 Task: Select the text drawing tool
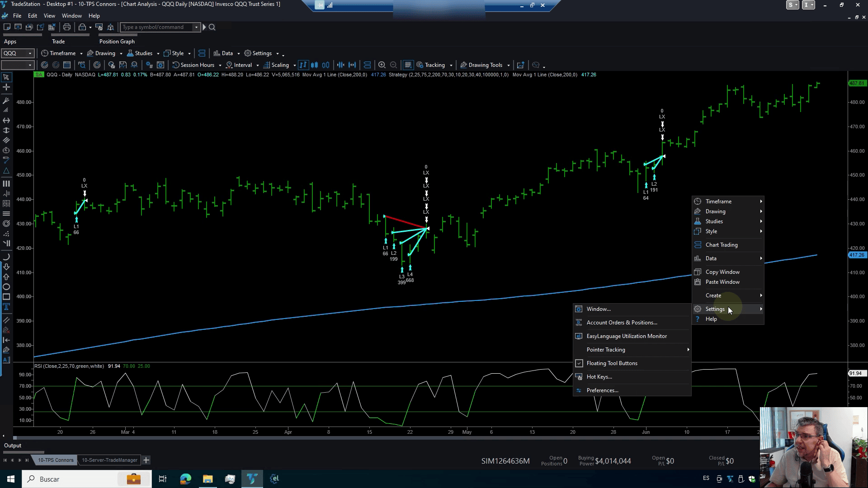(x=6, y=307)
